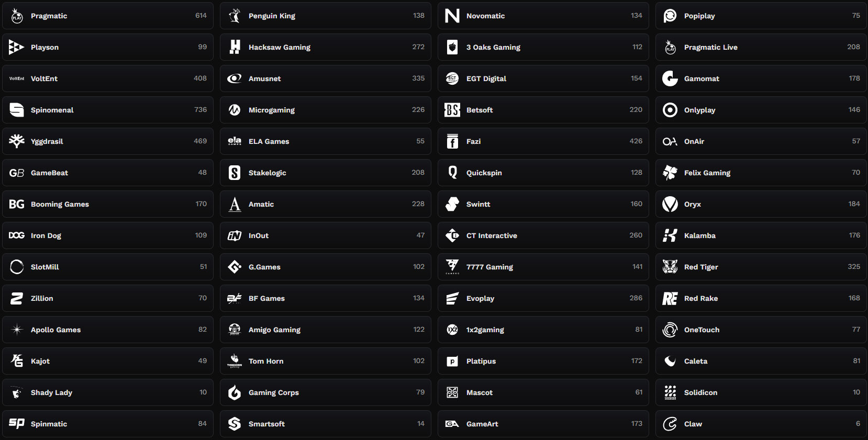Choose the Evoplay provider tile

[543, 298]
